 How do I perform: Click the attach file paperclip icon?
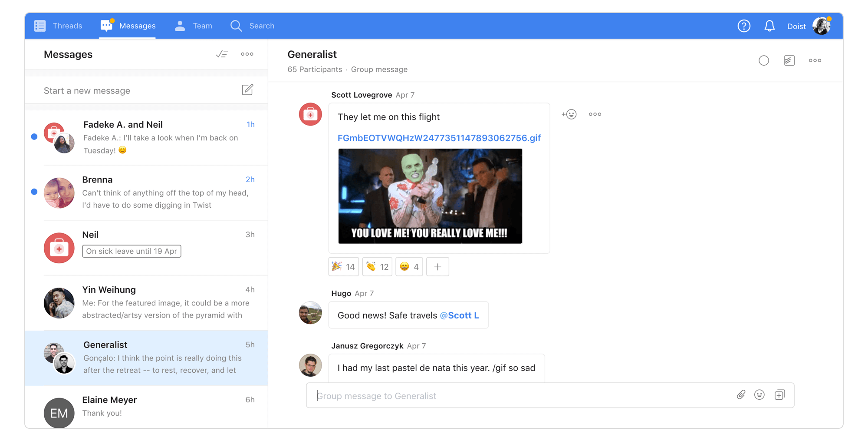pyautogui.click(x=741, y=395)
